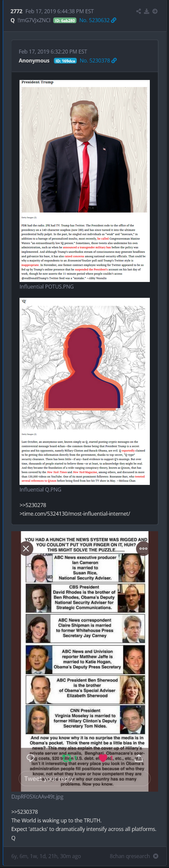The image size is (169, 868).
Task: Click the blue ID: 169dca badge
Action: tap(65, 61)
